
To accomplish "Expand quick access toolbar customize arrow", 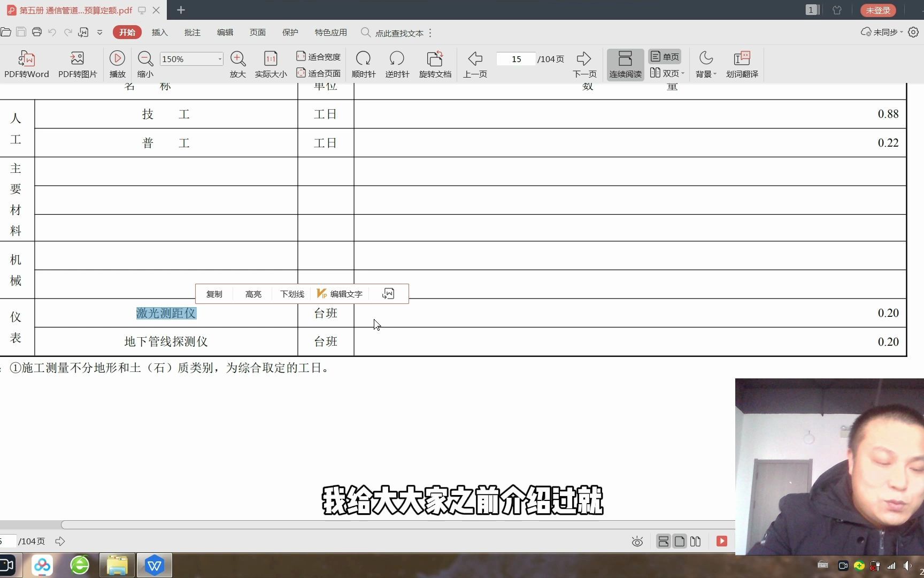I will coord(99,32).
